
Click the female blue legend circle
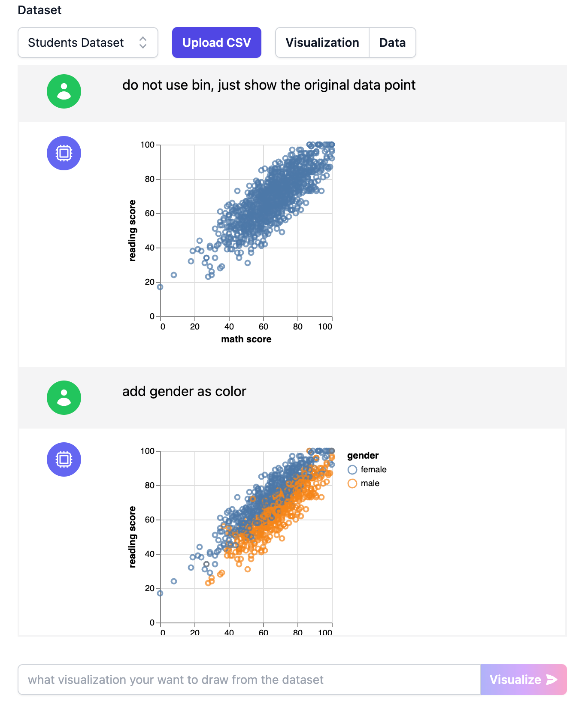tap(352, 470)
